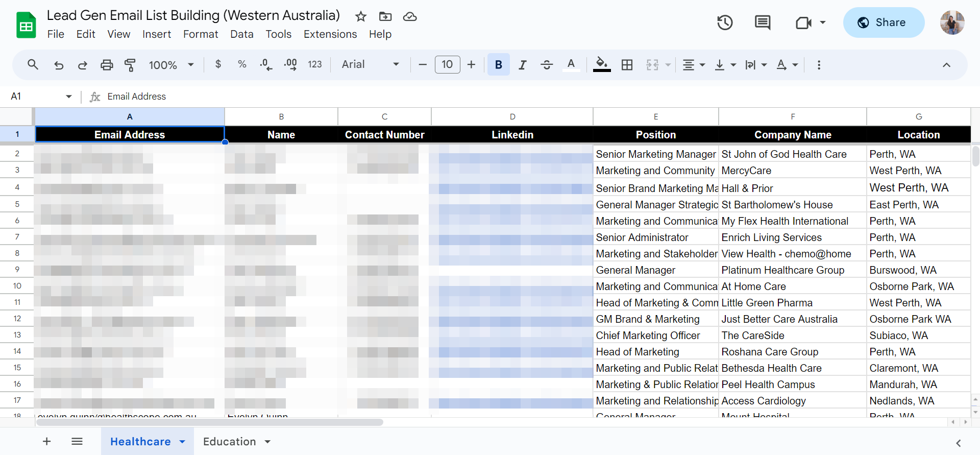The height and width of the screenshot is (455, 980).
Task: Open the View menu
Action: tap(119, 34)
